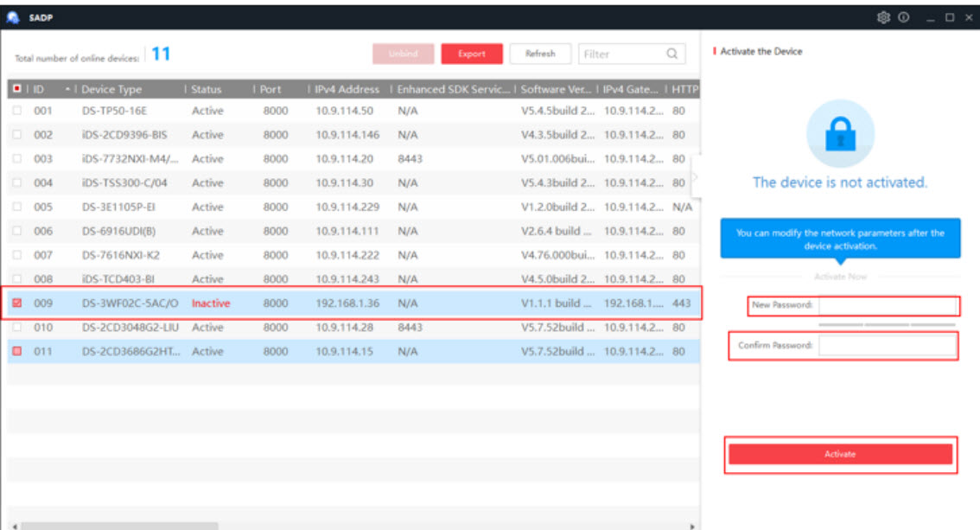Refresh the online device list
This screenshot has height=530, width=980.
[x=540, y=54]
